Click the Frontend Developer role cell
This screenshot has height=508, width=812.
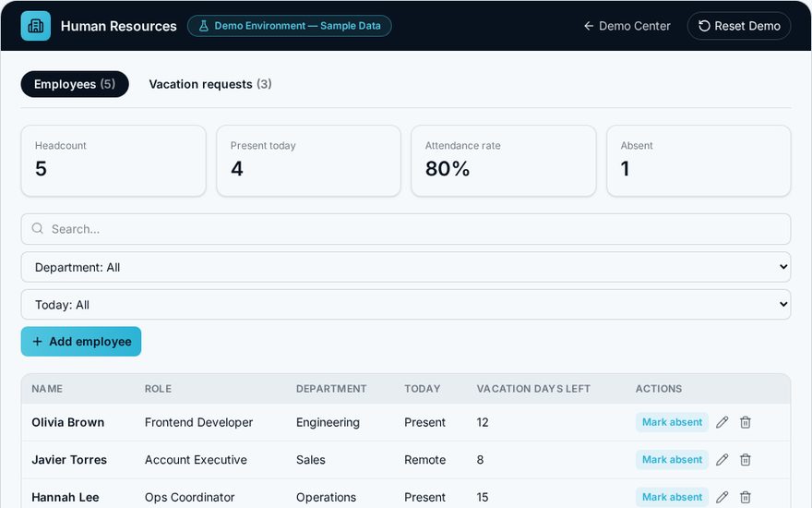[199, 422]
